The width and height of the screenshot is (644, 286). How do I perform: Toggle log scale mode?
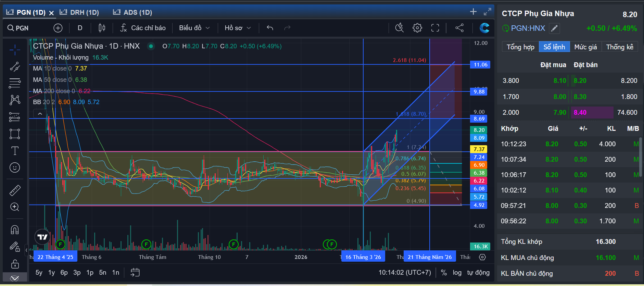[x=457, y=273]
